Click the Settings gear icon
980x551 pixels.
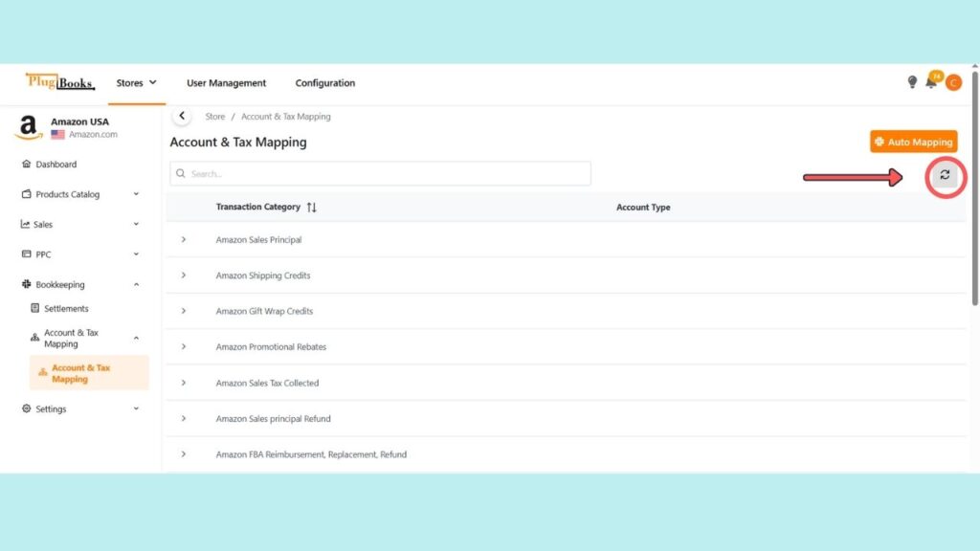[26, 408]
